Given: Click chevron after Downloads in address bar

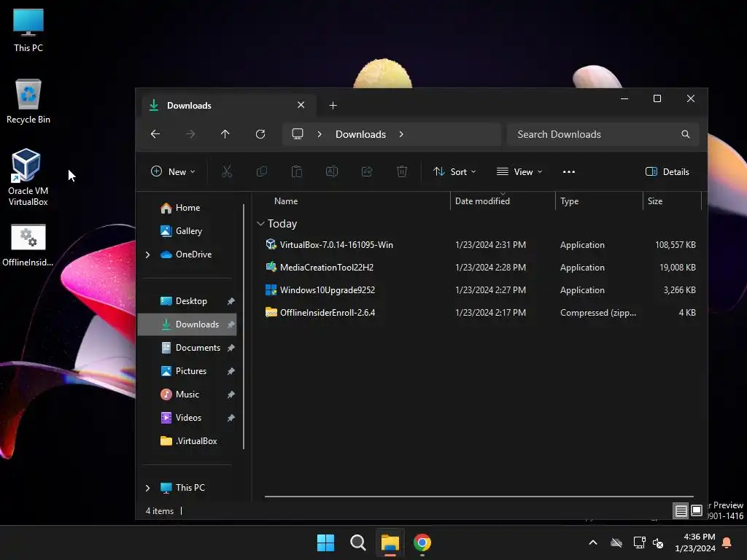Looking at the screenshot, I should 402,134.
